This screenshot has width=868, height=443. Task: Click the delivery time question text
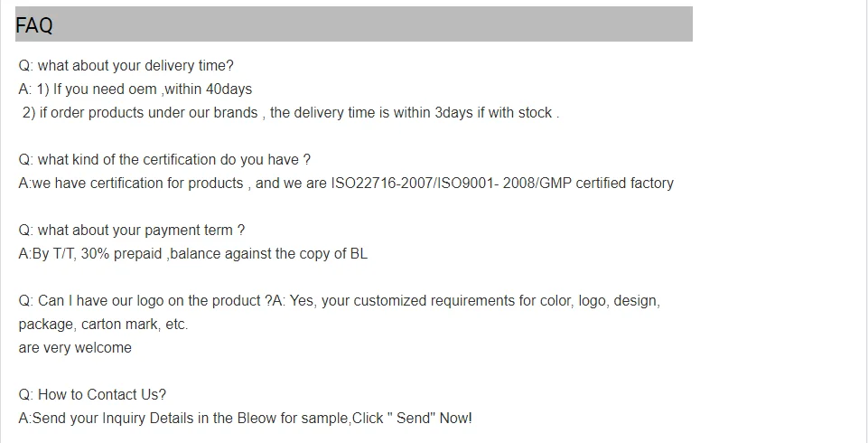click(126, 66)
